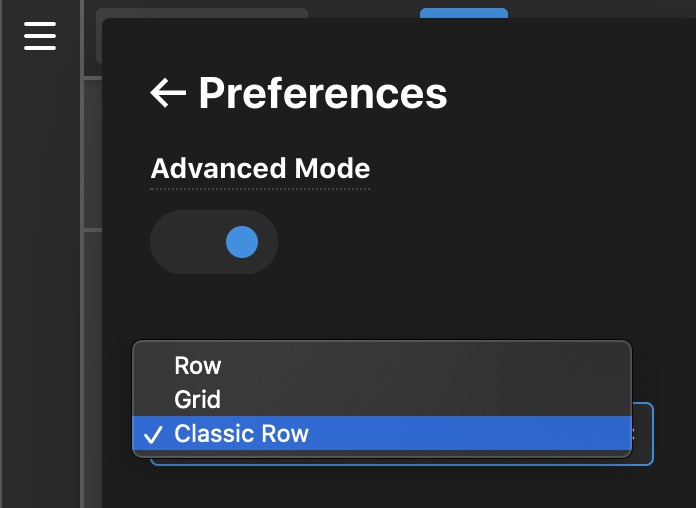Open the hamburger menu icon
This screenshot has height=508, width=696.
coord(40,36)
